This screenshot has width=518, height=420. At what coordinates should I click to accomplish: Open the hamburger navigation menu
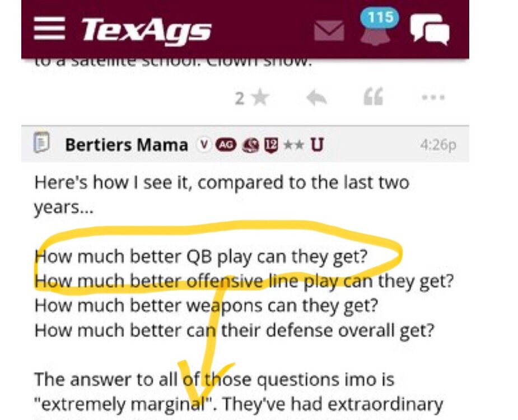pos(49,29)
